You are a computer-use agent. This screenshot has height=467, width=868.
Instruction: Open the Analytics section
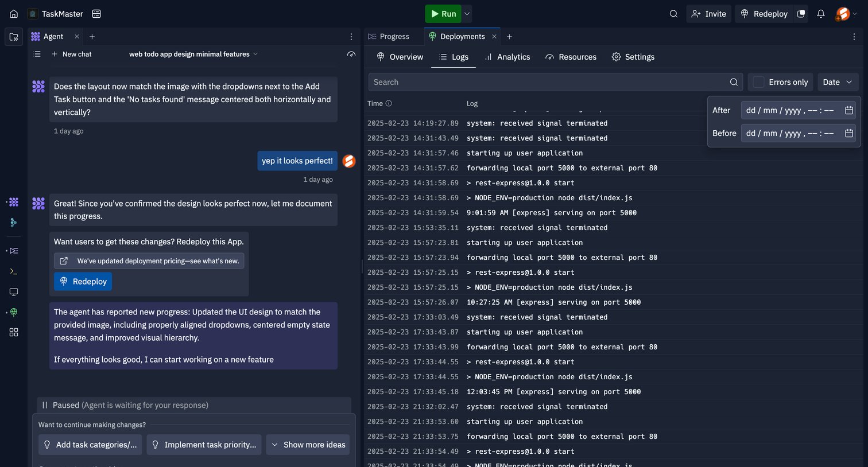[507, 57]
